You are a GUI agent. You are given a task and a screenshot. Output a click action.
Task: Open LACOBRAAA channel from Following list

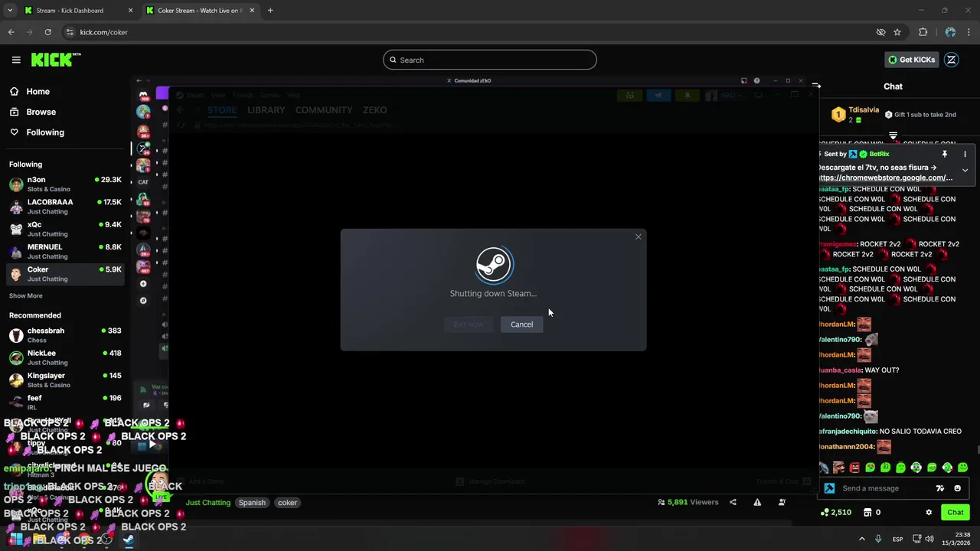click(65, 207)
